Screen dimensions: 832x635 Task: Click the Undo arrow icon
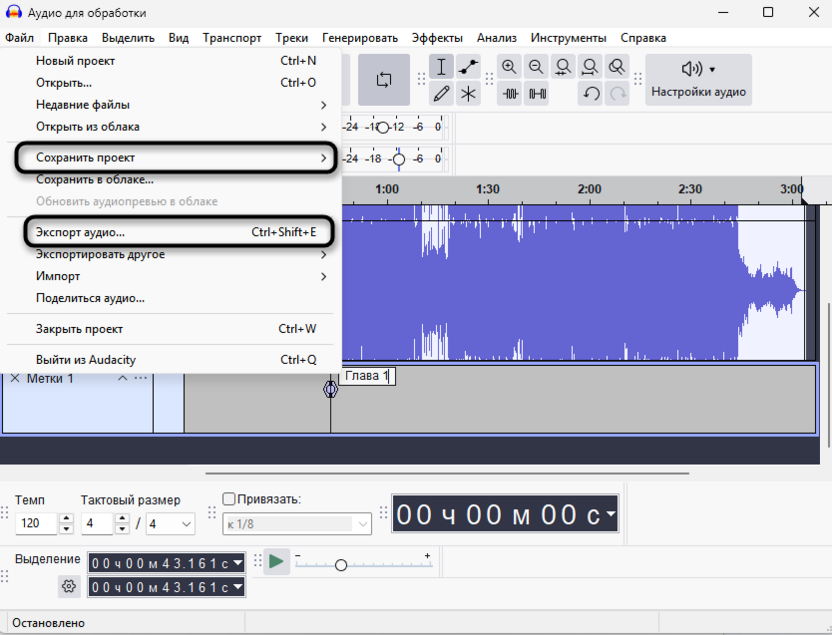pyautogui.click(x=591, y=94)
